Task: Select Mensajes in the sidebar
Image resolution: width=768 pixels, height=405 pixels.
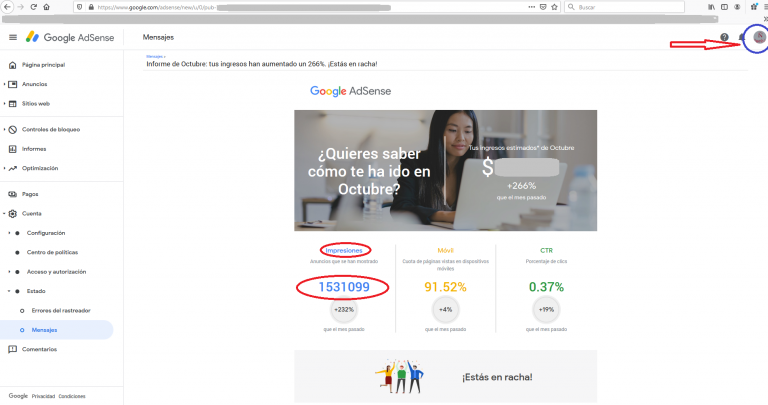Action: [44, 330]
